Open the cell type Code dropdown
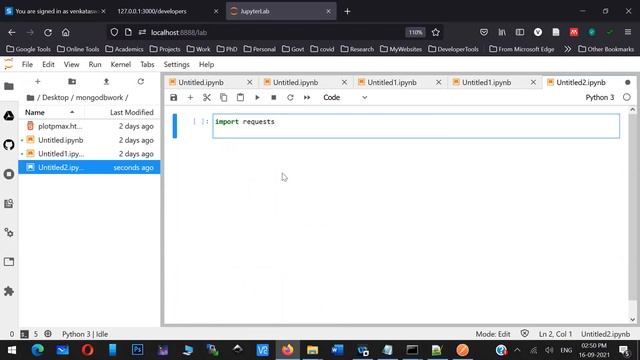The width and height of the screenshot is (640, 360). point(345,98)
